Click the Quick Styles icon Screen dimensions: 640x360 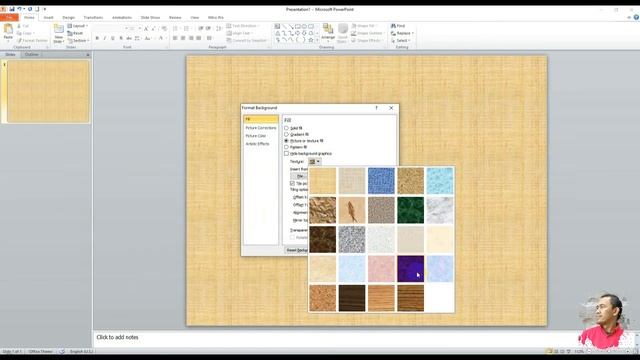coord(343,29)
